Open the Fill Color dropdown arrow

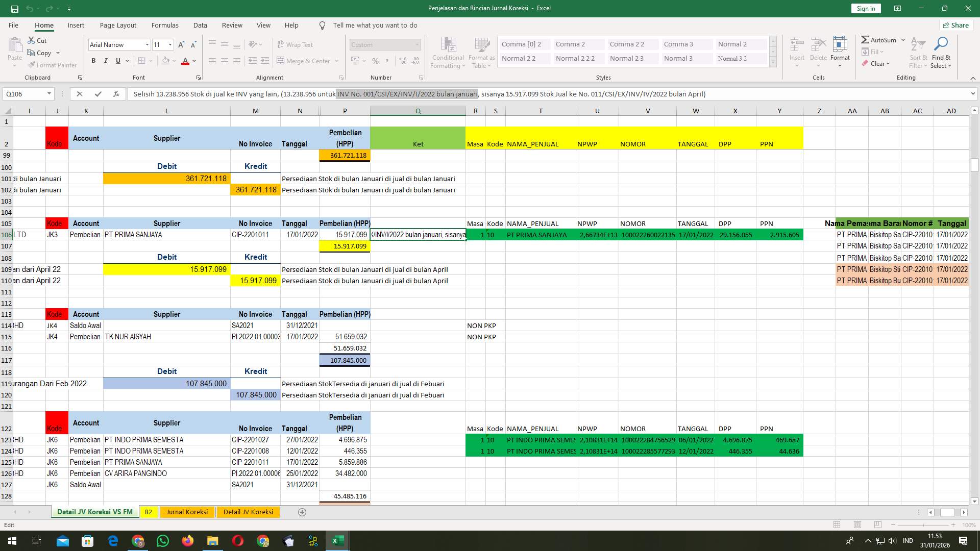point(174,61)
